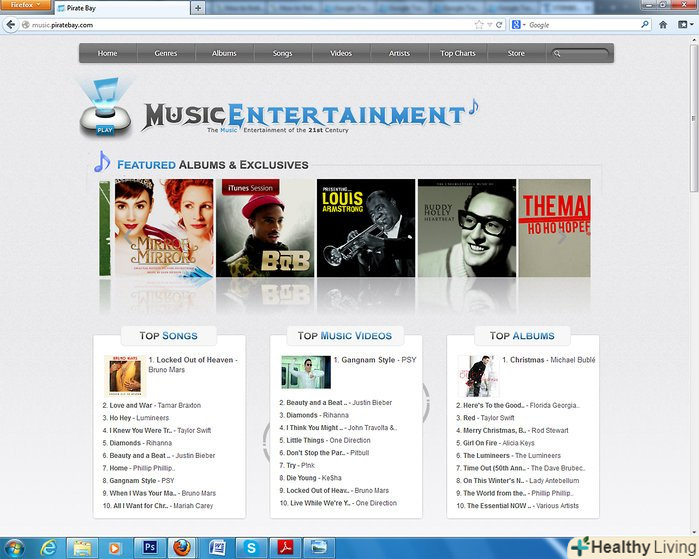Image resolution: width=699 pixels, height=559 pixels.
Task: Open Windows Explorer folder in taskbar
Action: click(82, 548)
